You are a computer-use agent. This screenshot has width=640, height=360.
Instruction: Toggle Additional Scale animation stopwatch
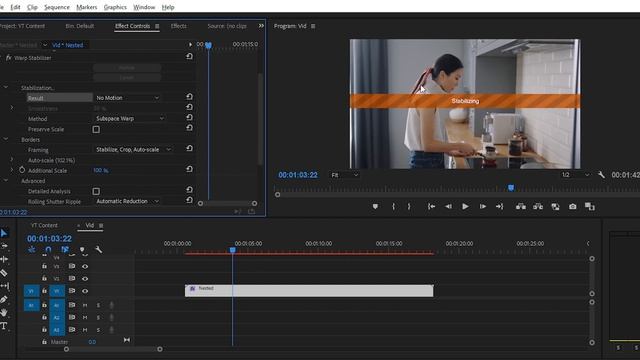tap(22, 170)
